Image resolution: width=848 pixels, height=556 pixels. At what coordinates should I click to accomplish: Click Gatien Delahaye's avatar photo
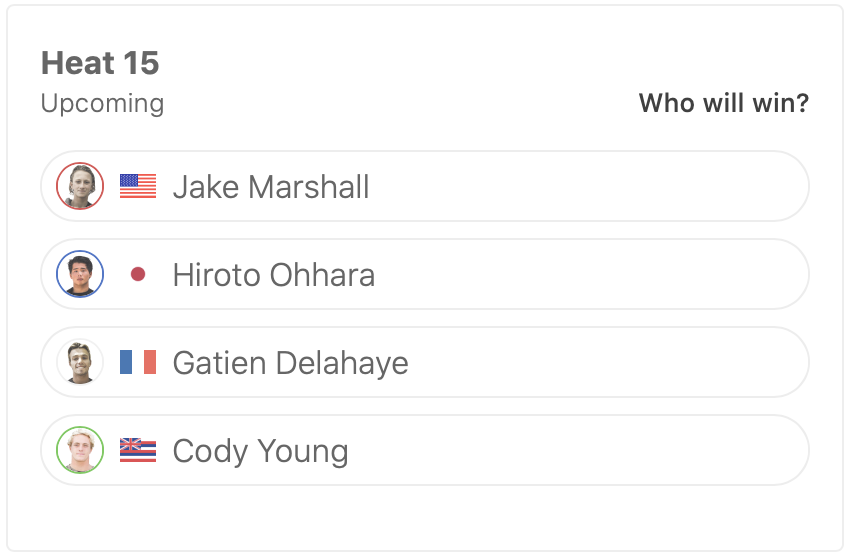pyautogui.click(x=80, y=362)
